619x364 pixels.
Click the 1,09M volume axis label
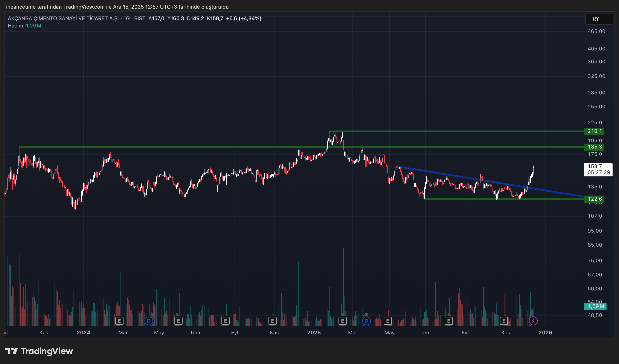[x=595, y=306]
